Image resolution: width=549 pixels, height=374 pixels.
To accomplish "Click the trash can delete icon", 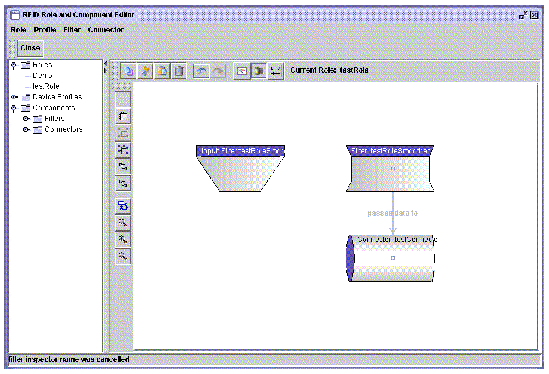I will 179,71.
